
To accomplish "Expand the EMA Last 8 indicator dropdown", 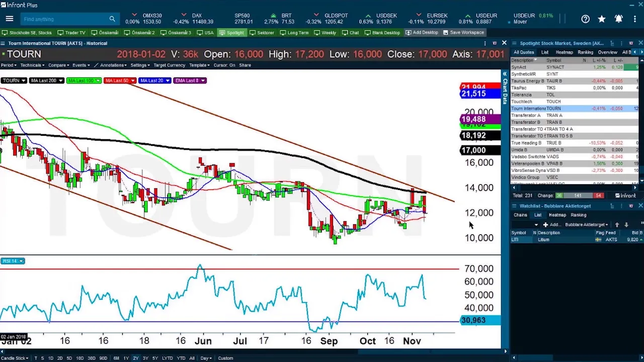I will pos(203,80).
